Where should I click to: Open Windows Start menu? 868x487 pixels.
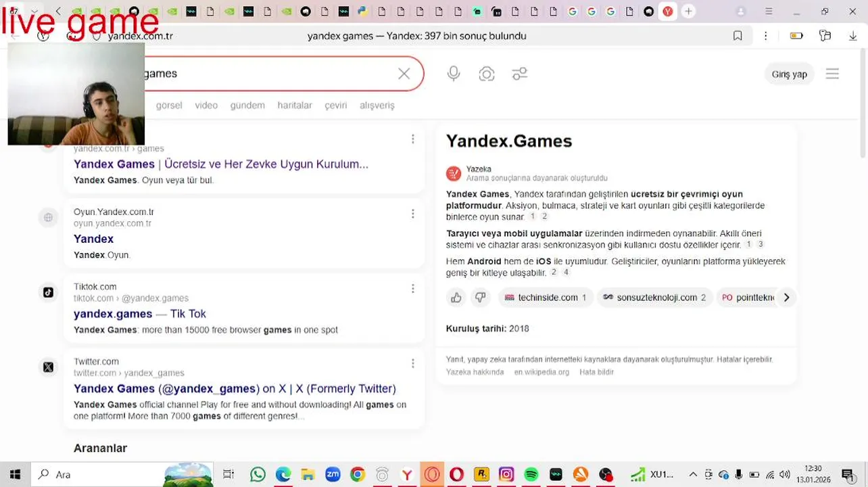pyautogui.click(x=15, y=474)
